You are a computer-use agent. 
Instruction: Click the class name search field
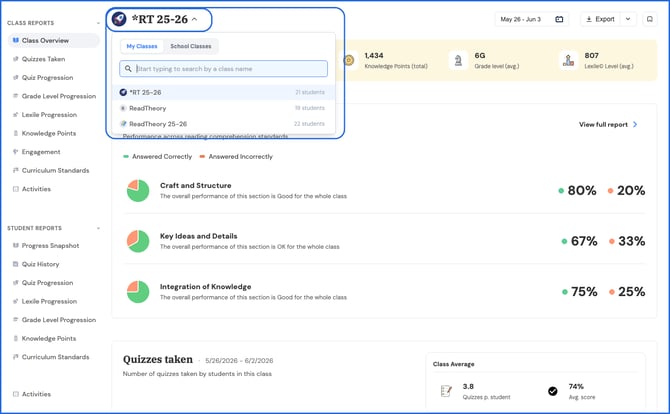[x=223, y=69]
